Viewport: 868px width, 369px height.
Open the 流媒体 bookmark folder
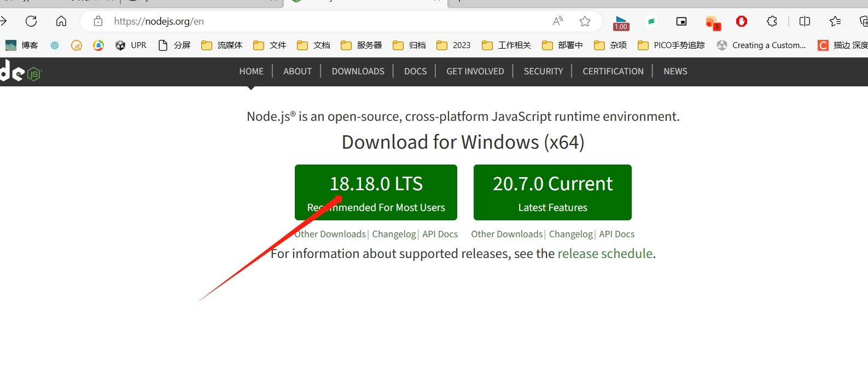(x=222, y=45)
